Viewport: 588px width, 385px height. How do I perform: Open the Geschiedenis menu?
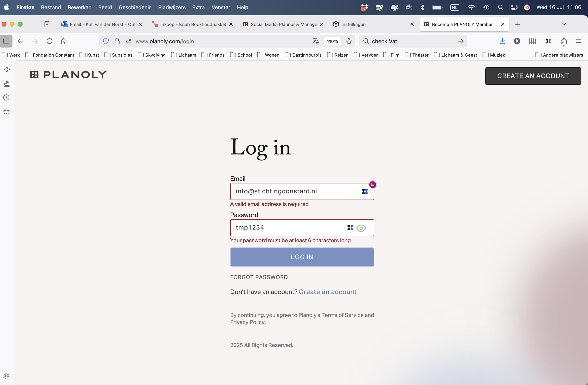pos(135,7)
